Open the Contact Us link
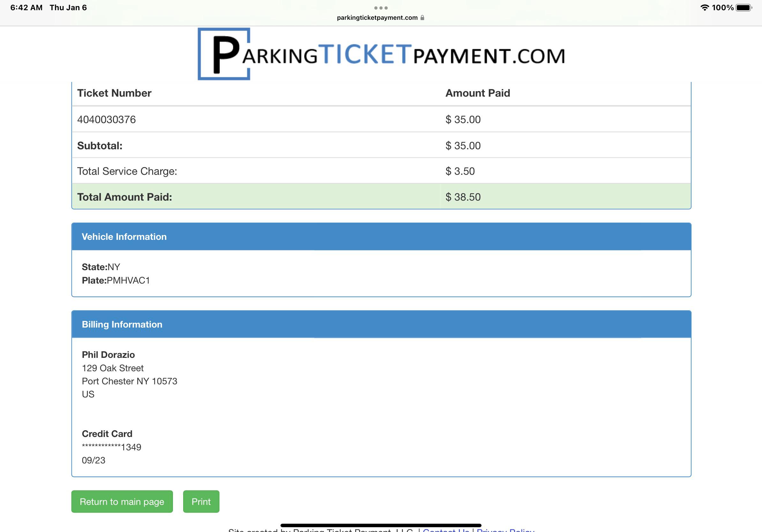Image resolution: width=762 pixels, height=532 pixels. [445, 530]
